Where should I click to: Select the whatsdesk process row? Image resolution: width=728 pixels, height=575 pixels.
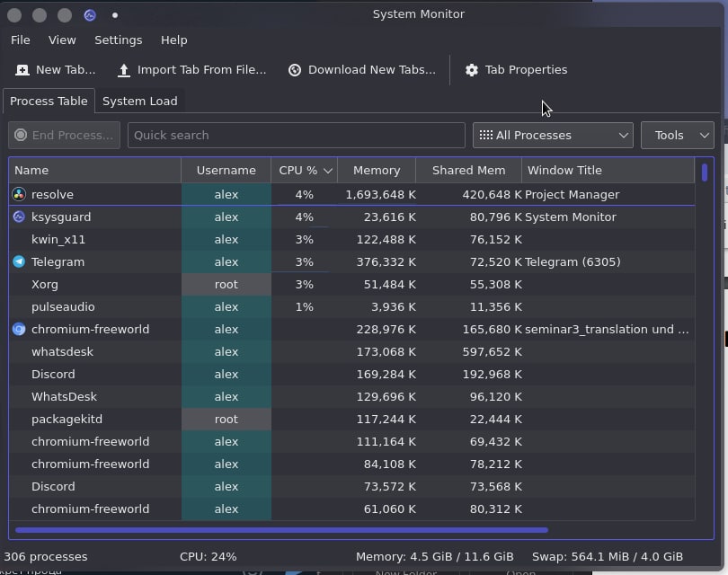point(352,352)
